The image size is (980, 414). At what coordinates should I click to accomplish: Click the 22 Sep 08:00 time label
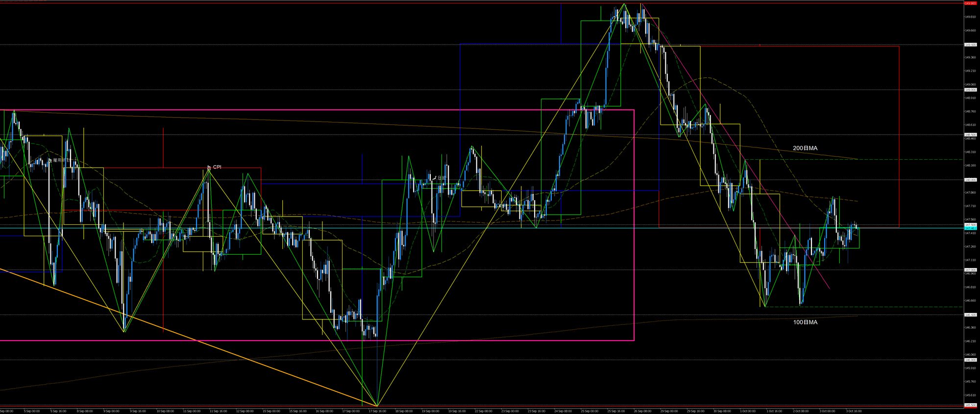click(483, 411)
